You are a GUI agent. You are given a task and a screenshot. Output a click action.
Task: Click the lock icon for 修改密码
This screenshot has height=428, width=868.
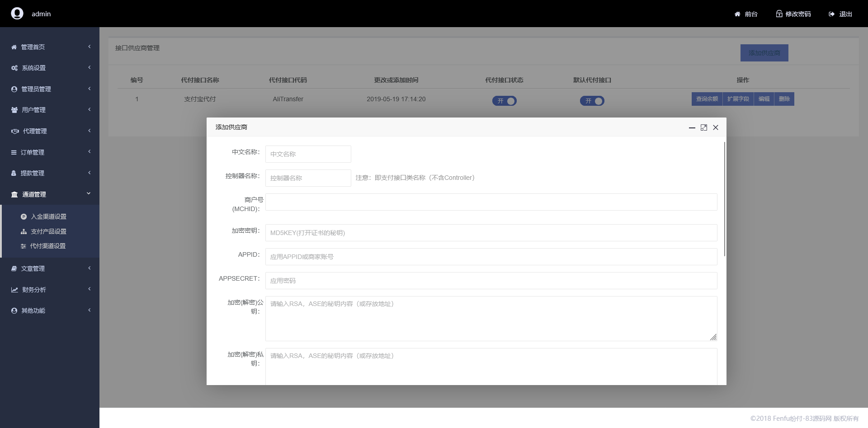pos(779,14)
